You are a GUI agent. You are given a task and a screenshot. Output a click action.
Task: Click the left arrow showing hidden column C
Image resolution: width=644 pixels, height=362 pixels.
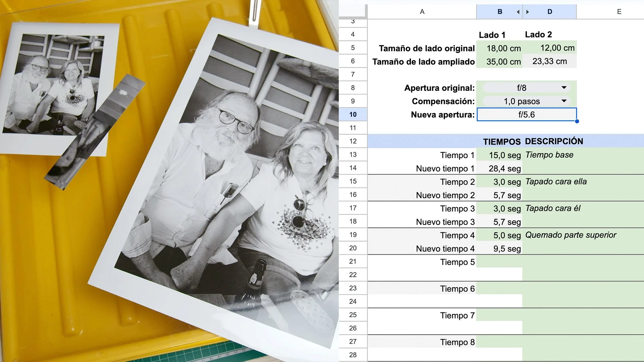[x=518, y=12]
